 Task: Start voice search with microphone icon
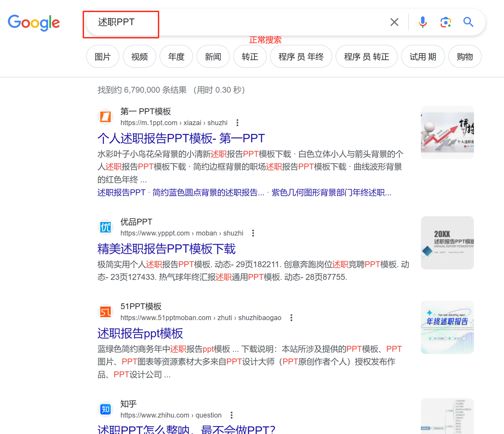[422, 22]
